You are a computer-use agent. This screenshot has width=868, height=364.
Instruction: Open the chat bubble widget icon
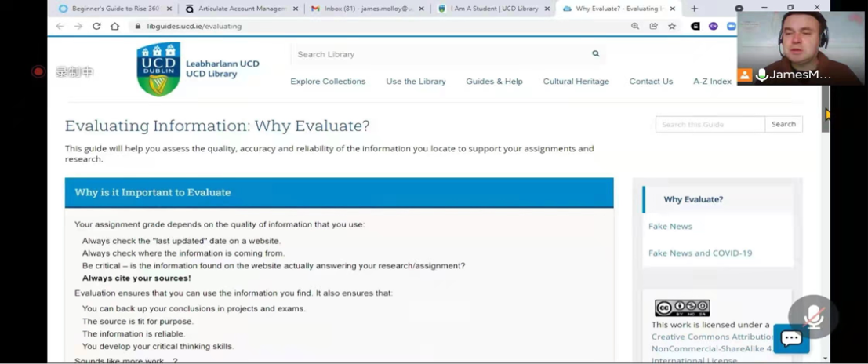click(791, 338)
